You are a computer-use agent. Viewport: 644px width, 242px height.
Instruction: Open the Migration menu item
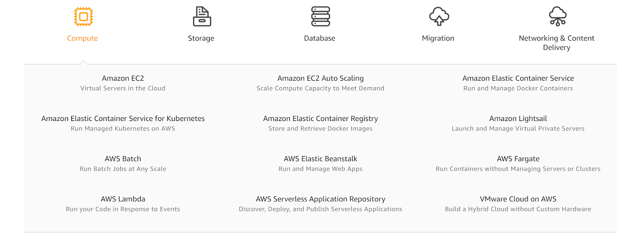(438, 38)
